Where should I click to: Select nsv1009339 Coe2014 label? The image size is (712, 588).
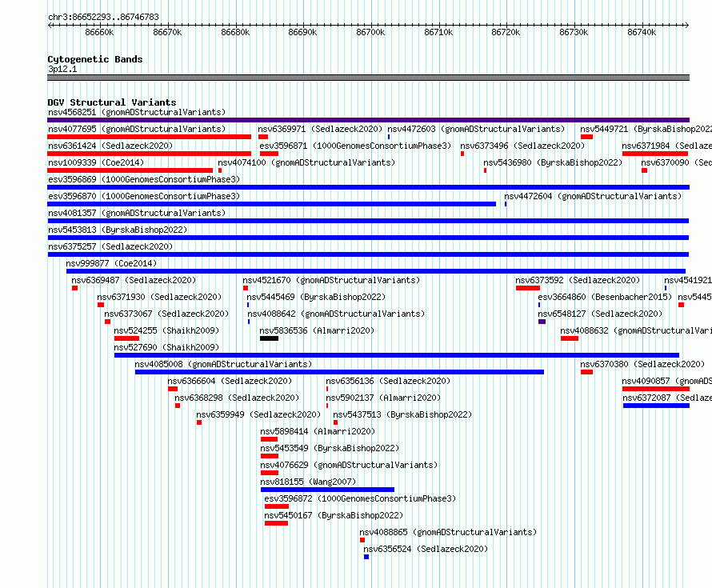[x=96, y=162]
